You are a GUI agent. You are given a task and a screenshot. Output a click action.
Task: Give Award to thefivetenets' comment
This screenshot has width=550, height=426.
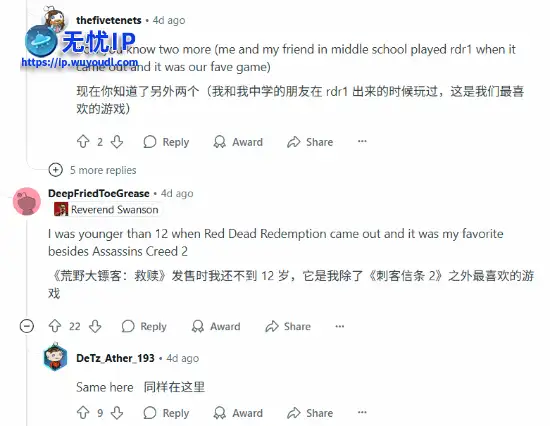pyautogui.click(x=238, y=142)
